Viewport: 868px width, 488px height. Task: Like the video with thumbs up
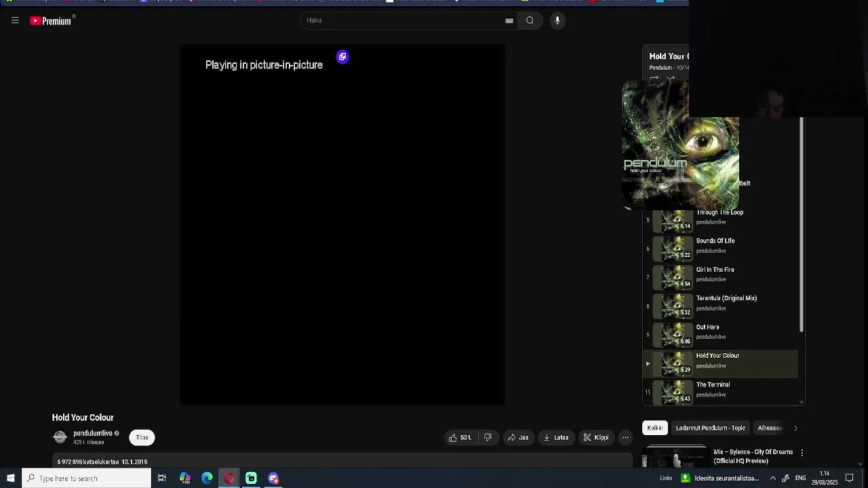point(461,438)
